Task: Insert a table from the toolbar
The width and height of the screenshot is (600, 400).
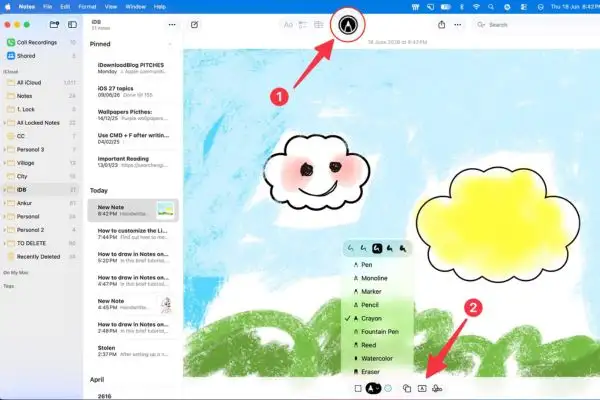Action: coord(318,25)
